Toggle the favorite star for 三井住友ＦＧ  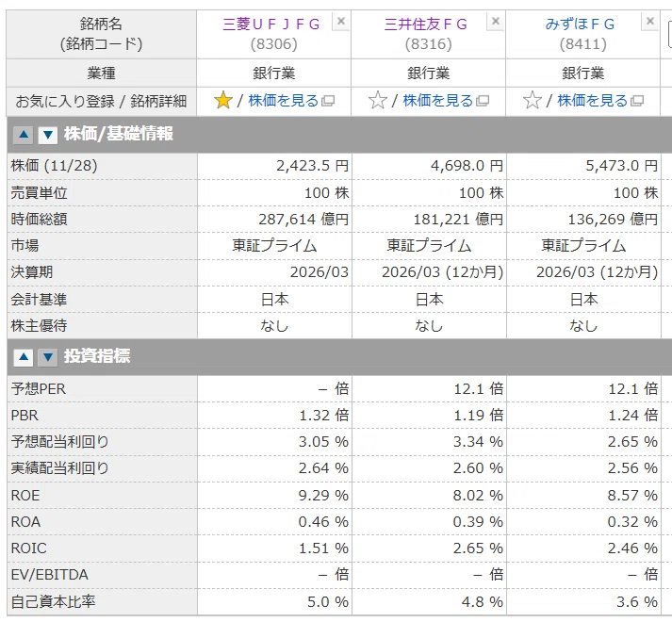click(378, 101)
